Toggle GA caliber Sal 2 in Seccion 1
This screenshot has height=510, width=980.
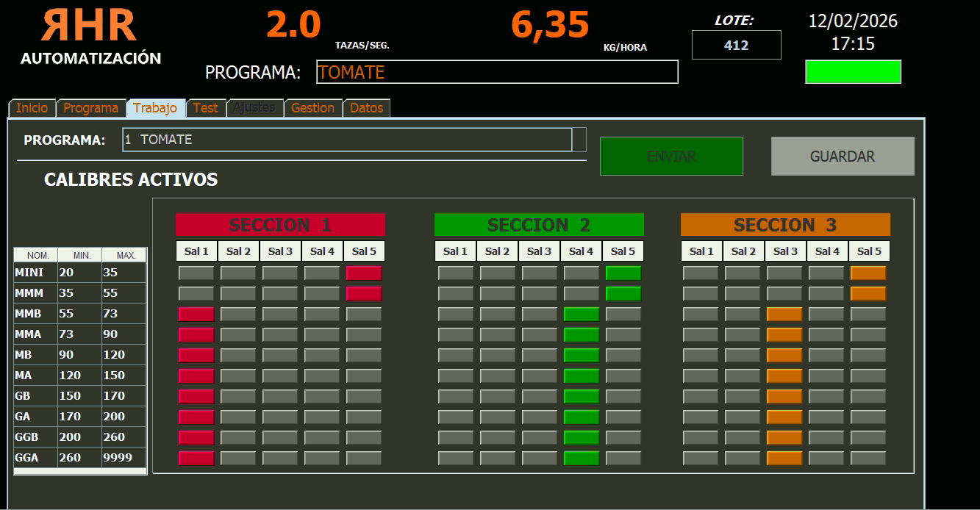coord(238,417)
